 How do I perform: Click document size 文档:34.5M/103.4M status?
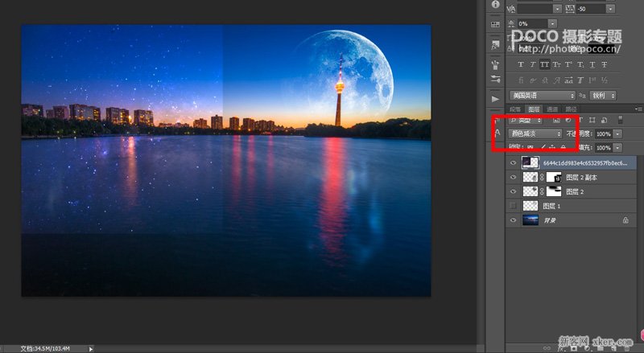[x=45, y=349]
